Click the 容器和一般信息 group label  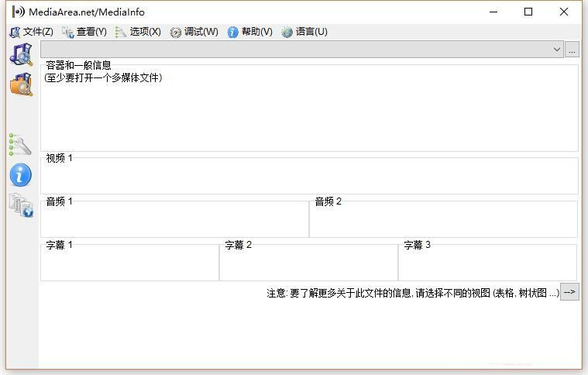78,65
